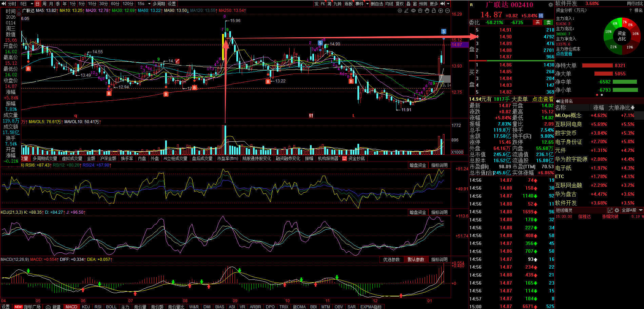Click the print icon in chart toolbar
Screen dimensions: 644x309
point(420,11)
